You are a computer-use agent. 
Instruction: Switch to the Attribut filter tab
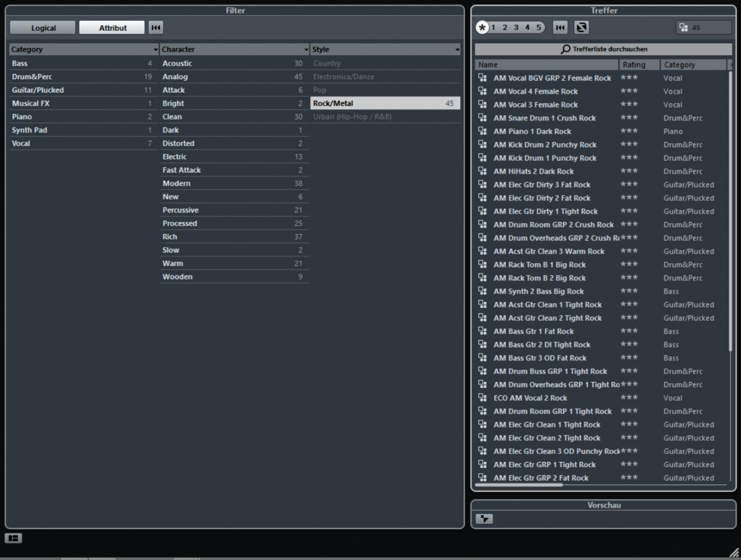(x=112, y=27)
